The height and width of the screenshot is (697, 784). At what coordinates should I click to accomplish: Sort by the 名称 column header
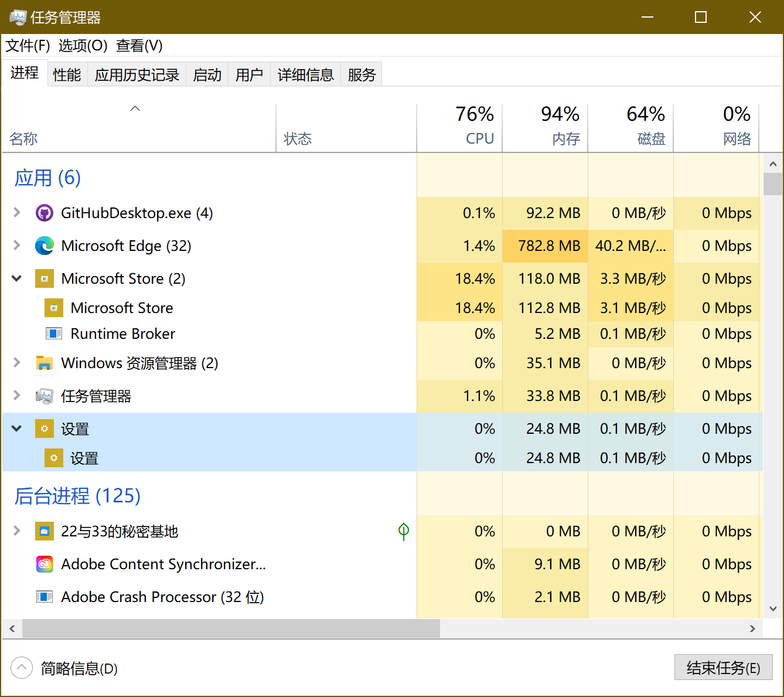pos(139,128)
